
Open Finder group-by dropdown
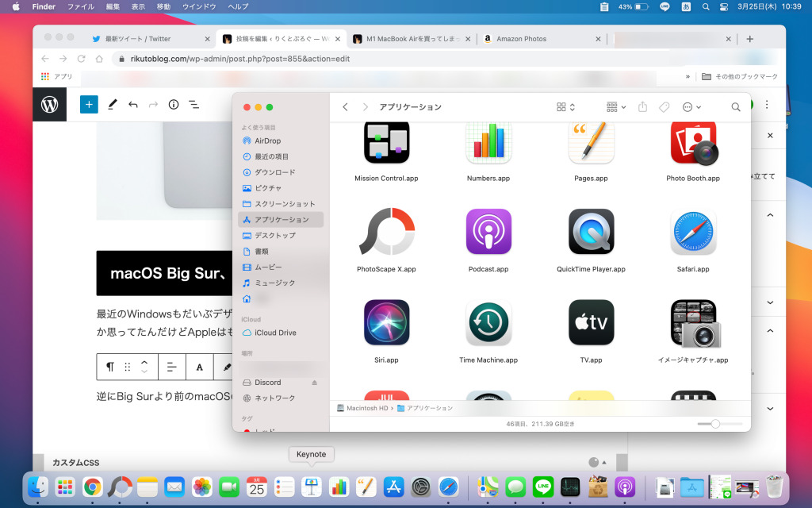pos(616,107)
